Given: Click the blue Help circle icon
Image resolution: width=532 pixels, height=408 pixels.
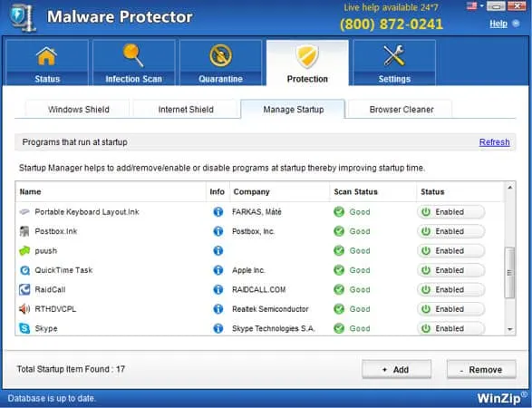Looking at the screenshot, I should coord(516,24).
